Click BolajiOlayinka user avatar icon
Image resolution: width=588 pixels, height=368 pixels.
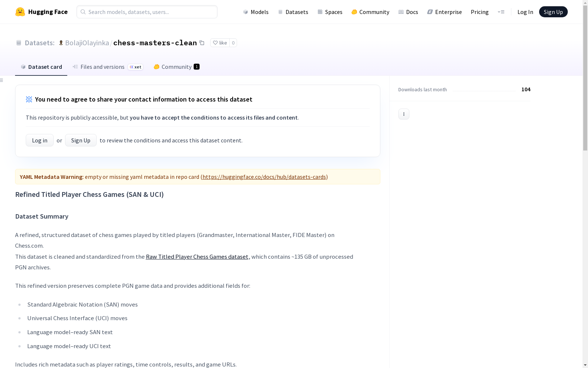pos(61,43)
